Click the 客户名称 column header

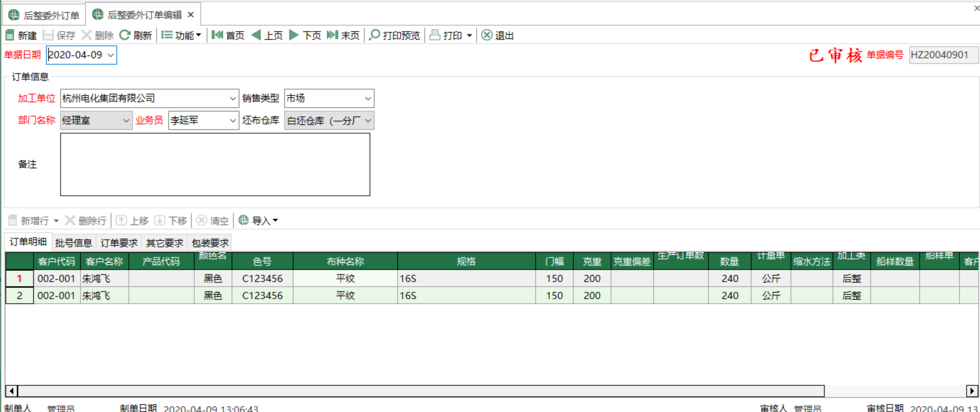[x=104, y=261]
